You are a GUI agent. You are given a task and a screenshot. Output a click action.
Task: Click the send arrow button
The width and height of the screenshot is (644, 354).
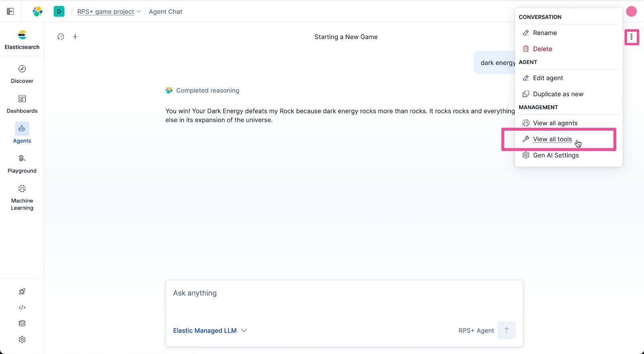[507, 330]
